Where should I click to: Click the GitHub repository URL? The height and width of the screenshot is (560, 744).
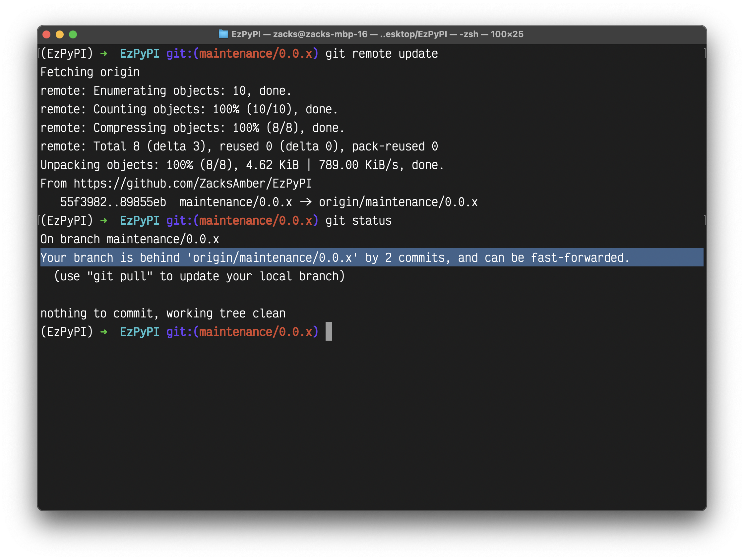pyautogui.click(x=192, y=184)
